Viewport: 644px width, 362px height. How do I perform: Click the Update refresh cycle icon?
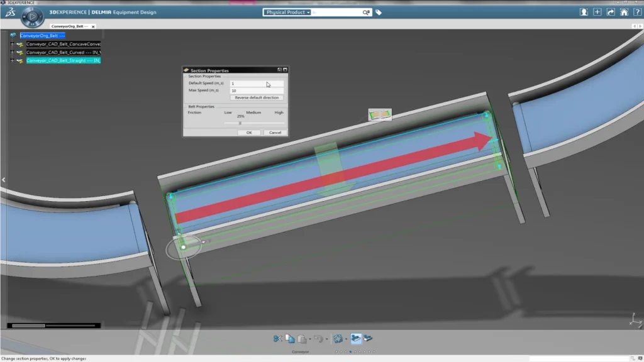(338, 339)
